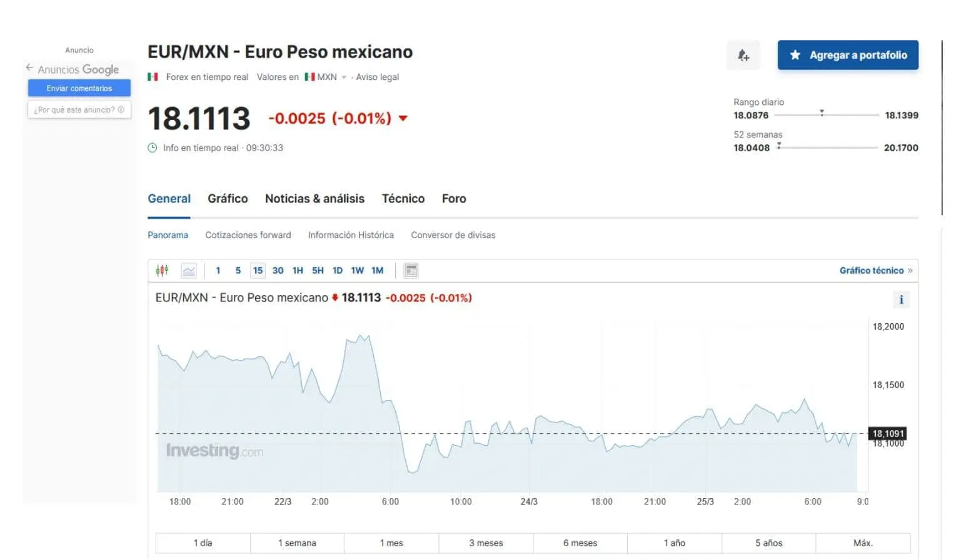Open the Foro tab
The image size is (961, 560).
[x=454, y=199]
